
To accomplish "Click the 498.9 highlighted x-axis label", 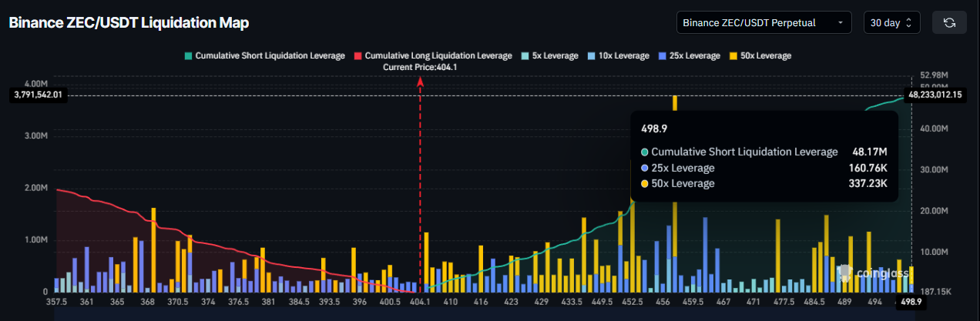I will pyautogui.click(x=911, y=303).
